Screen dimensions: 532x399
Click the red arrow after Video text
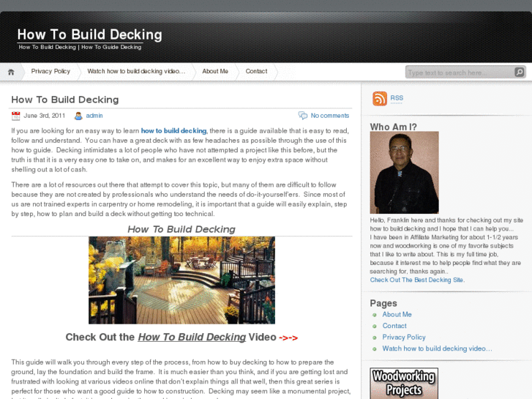pos(288,338)
